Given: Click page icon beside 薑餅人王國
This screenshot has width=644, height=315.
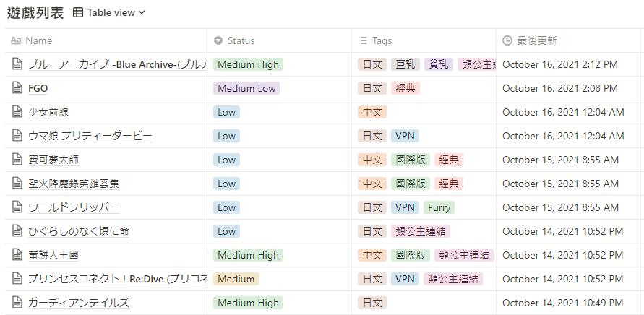Looking at the screenshot, I should pyautogui.click(x=17, y=254).
